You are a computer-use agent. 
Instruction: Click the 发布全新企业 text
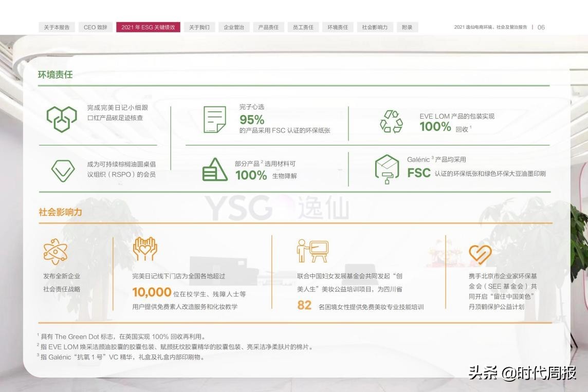(62, 276)
